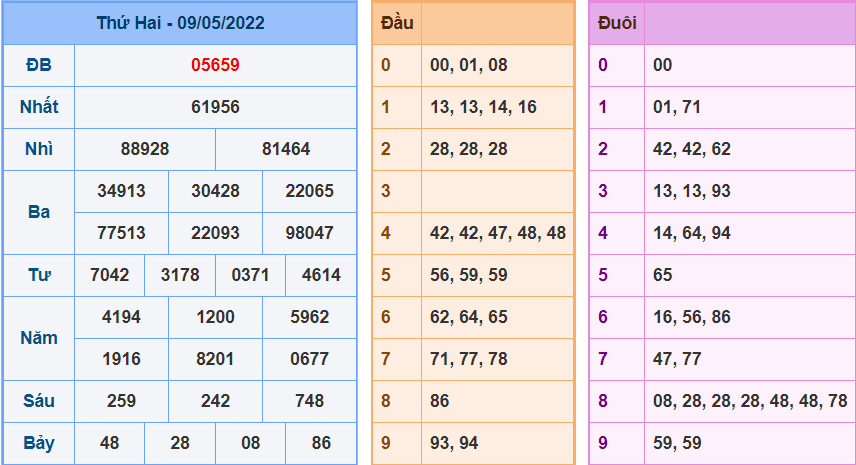This screenshot has width=856, height=465.
Task: Select sixth prize number 259
Action: (121, 401)
